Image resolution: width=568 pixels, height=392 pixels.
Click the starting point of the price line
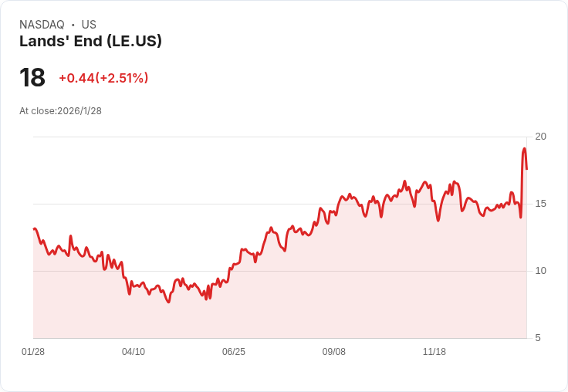(x=34, y=228)
